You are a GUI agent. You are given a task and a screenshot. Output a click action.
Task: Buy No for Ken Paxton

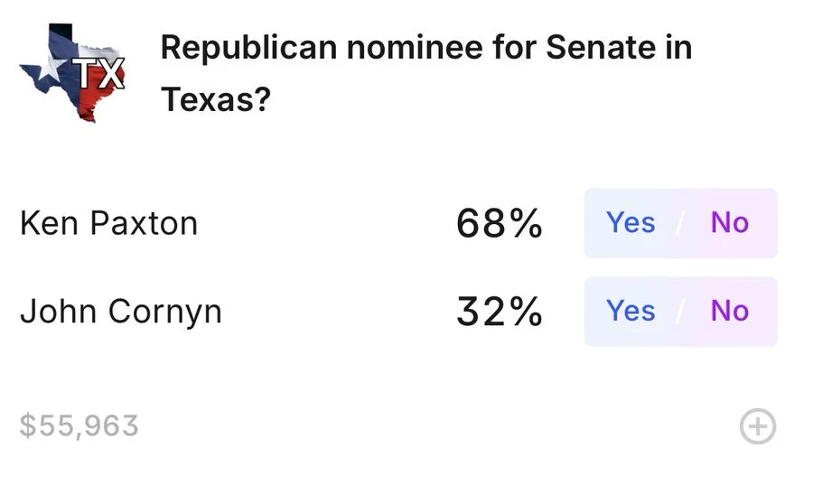click(730, 222)
